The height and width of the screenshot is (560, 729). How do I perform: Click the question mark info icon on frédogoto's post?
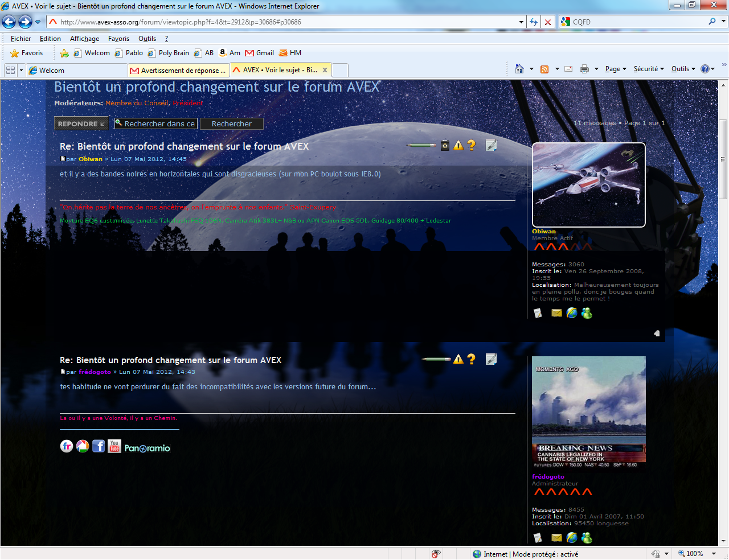coord(471,359)
